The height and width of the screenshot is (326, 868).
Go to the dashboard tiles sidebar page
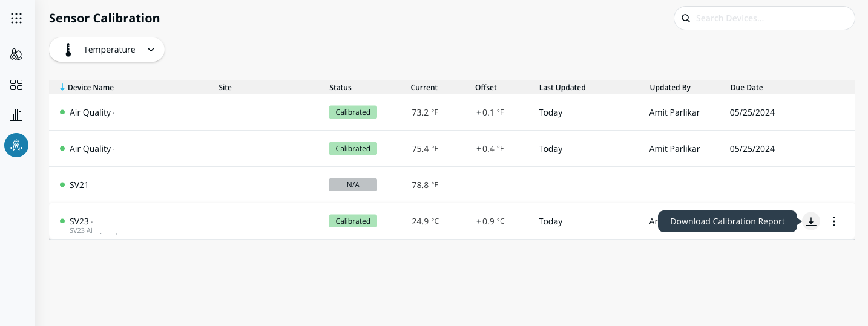(16, 85)
